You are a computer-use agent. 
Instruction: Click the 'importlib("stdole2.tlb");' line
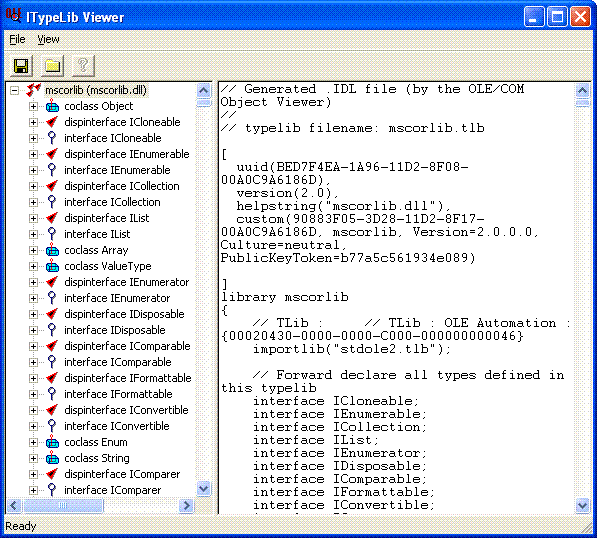[352, 349]
